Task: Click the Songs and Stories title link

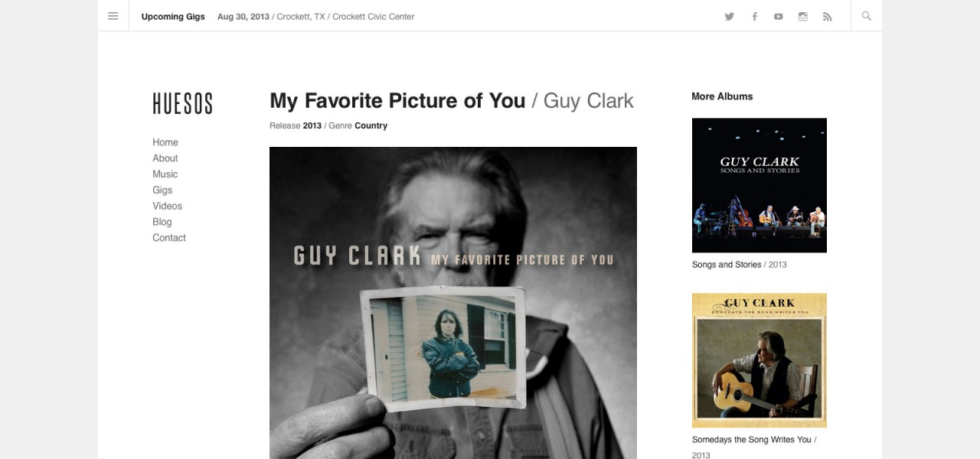Action: click(727, 265)
